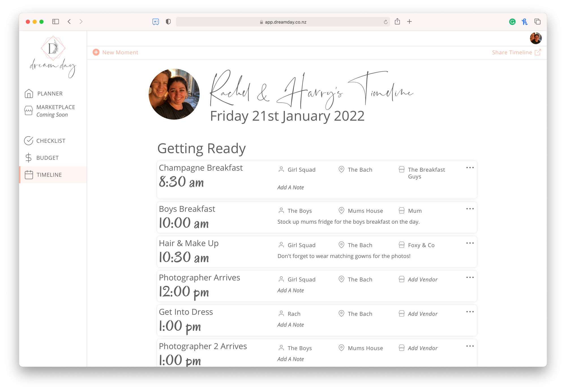Click location pin in Hair & Make Up row

pos(342,245)
